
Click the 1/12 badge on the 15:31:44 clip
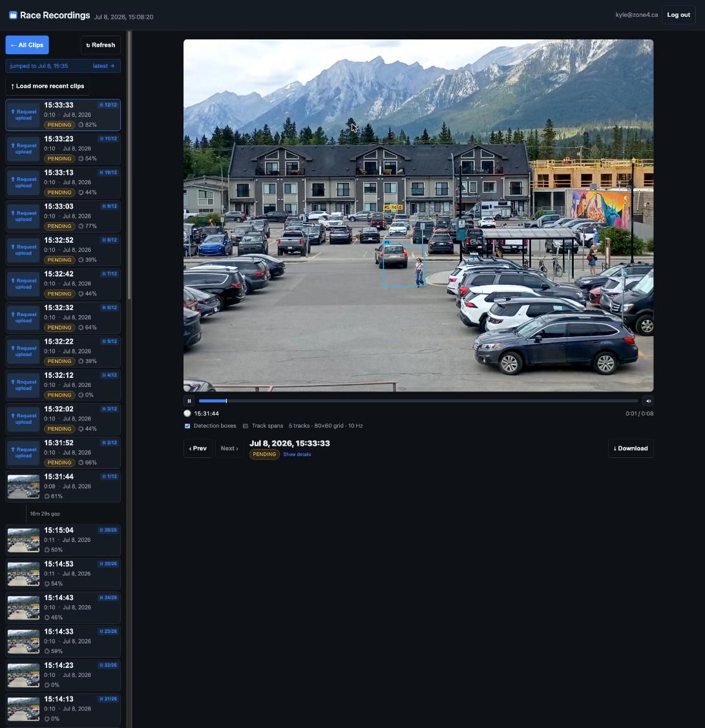pyautogui.click(x=109, y=476)
